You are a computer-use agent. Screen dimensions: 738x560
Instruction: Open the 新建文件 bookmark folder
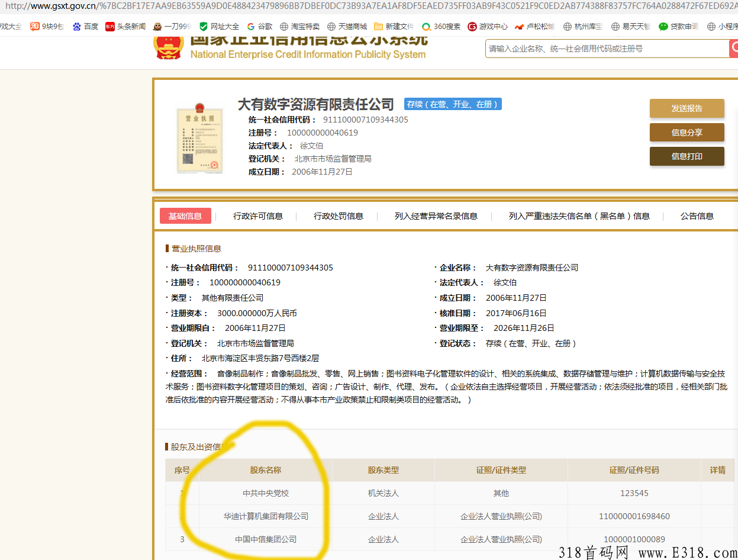tap(394, 27)
